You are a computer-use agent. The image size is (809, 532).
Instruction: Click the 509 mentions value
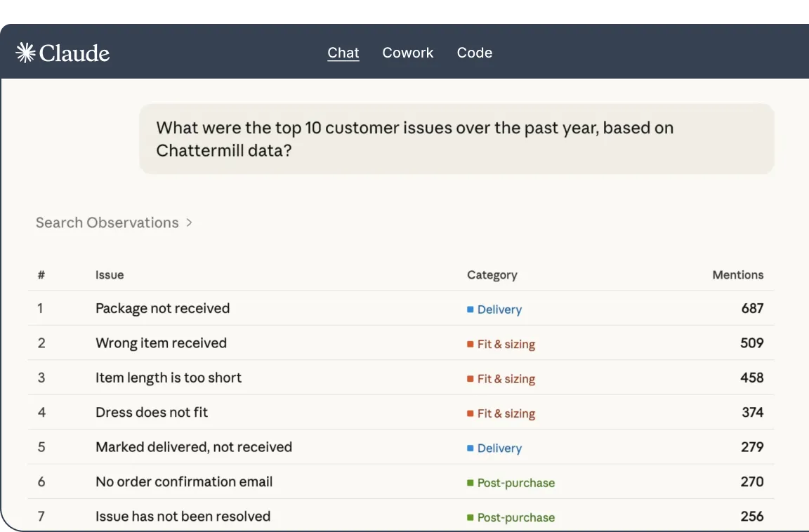751,343
